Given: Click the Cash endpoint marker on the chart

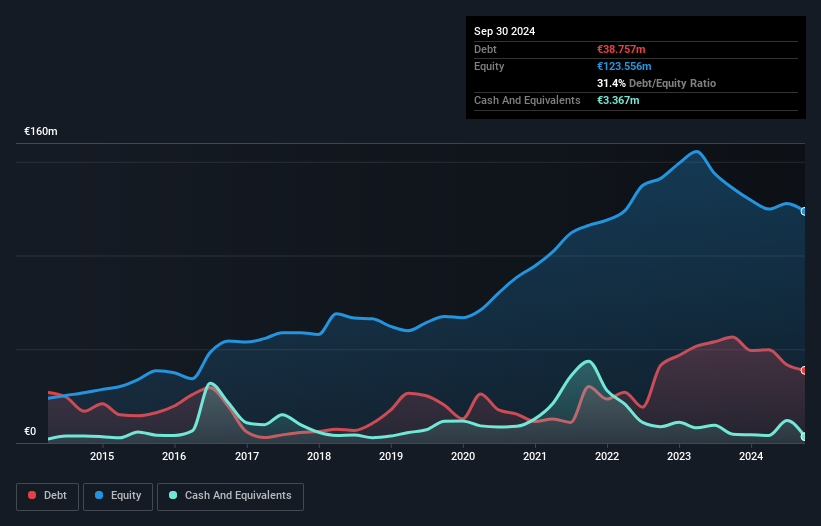Looking at the screenshot, I should coord(804,437).
